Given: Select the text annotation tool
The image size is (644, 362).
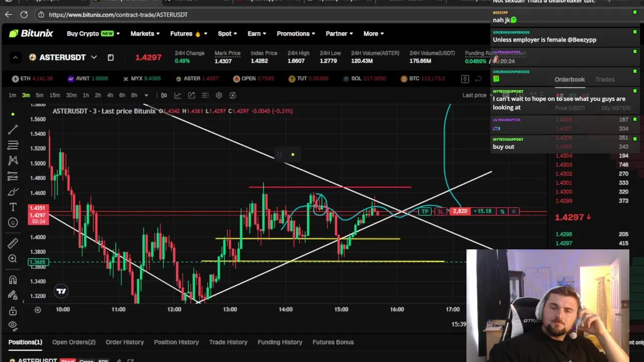Looking at the screenshot, I should pos(13,207).
